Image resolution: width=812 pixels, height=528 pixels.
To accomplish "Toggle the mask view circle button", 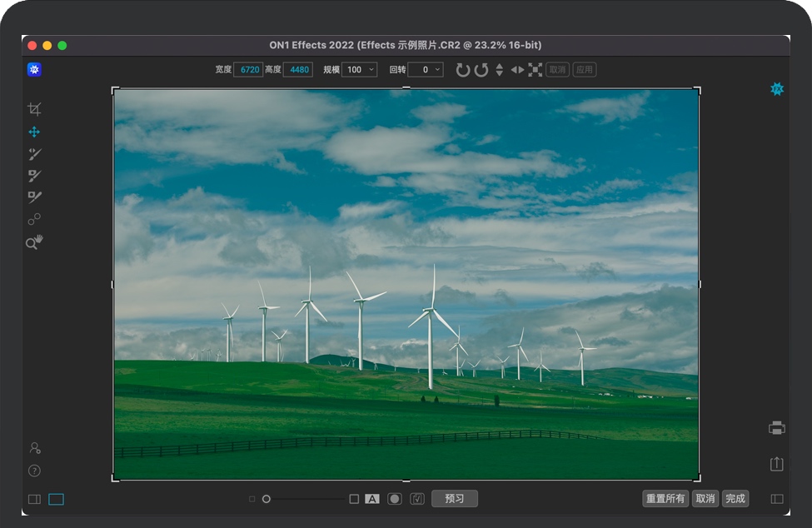I will [x=394, y=499].
